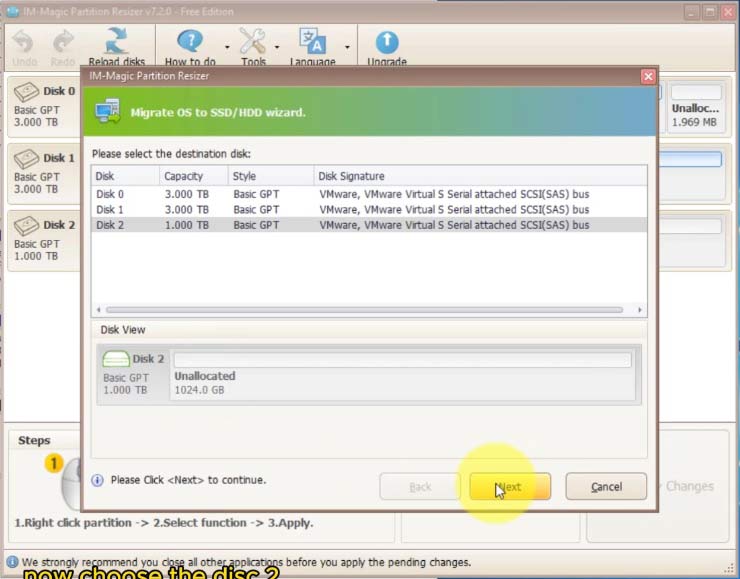Click the disabled Back button
Screen dimensions: 740x579
click(420, 487)
